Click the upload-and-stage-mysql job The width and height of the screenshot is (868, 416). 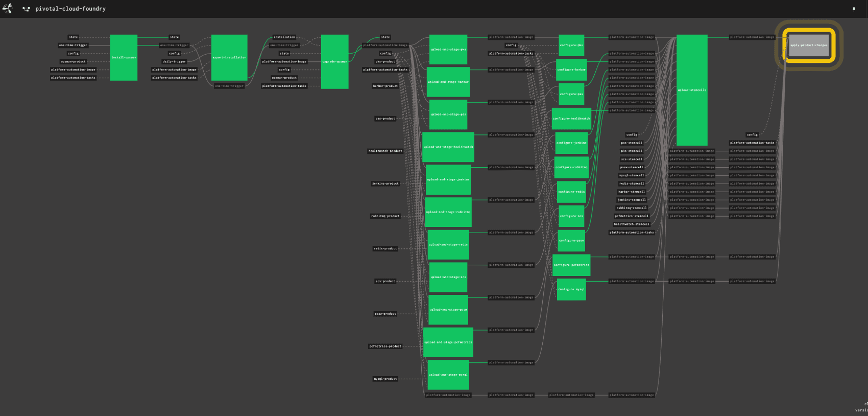(x=448, y=375)
